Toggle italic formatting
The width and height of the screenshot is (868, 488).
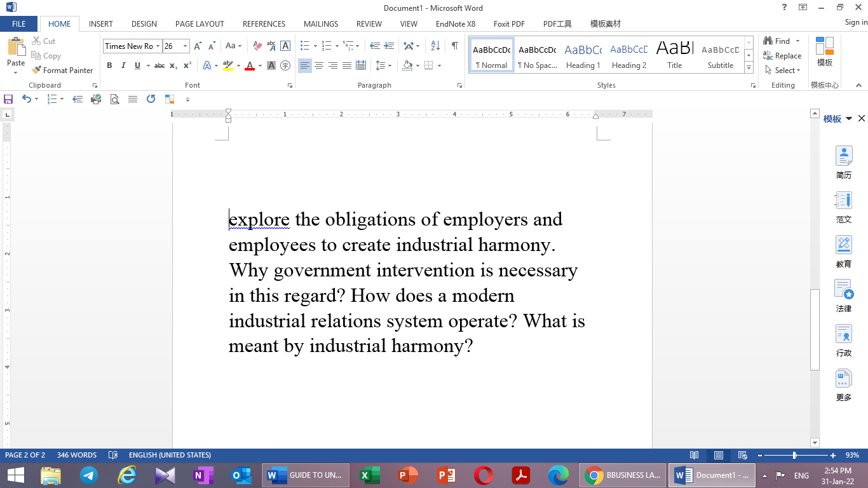123,65
